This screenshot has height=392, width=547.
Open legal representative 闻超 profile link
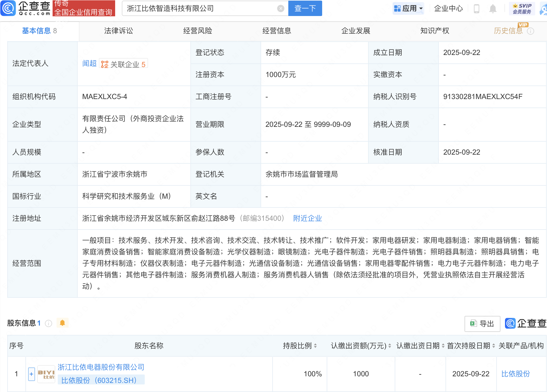pyautogui.click(x=89, y=63)
